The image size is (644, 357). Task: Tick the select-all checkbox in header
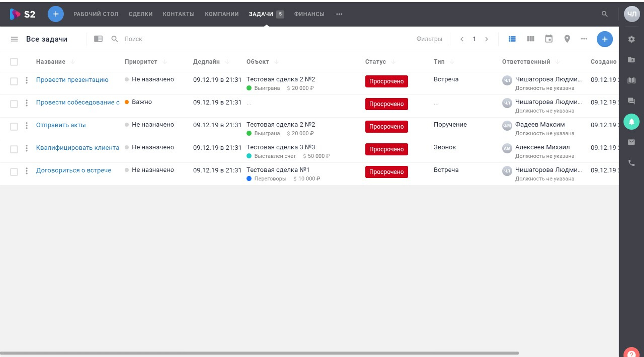(x=14, y=62)
